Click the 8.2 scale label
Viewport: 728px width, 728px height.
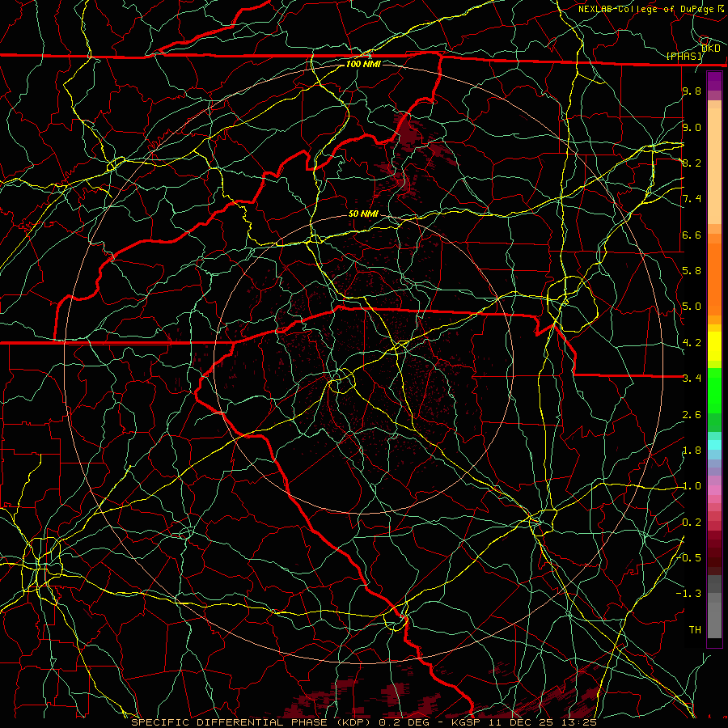click(692, 163)
